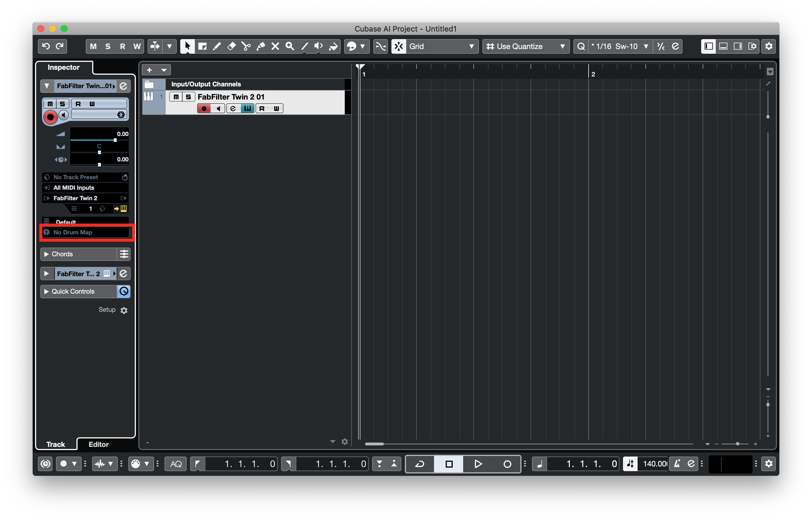Click the No Drum Map selector
812x519 pixels.
click(73, 232)
